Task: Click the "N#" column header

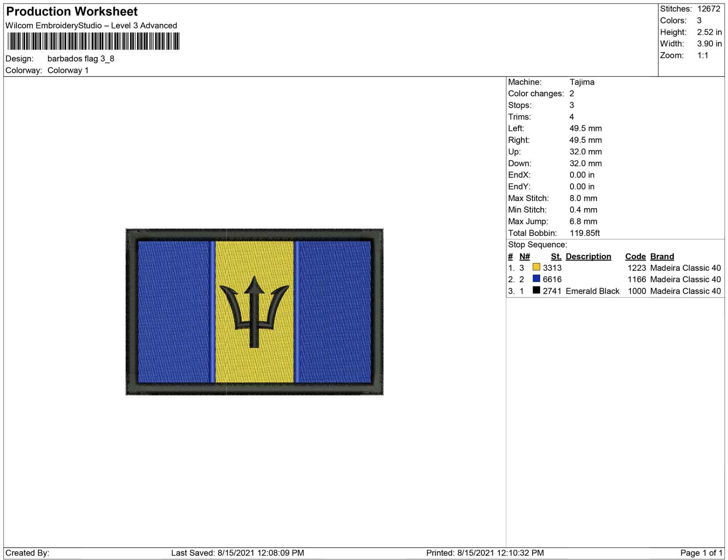Action: click(x=525, y=257)
